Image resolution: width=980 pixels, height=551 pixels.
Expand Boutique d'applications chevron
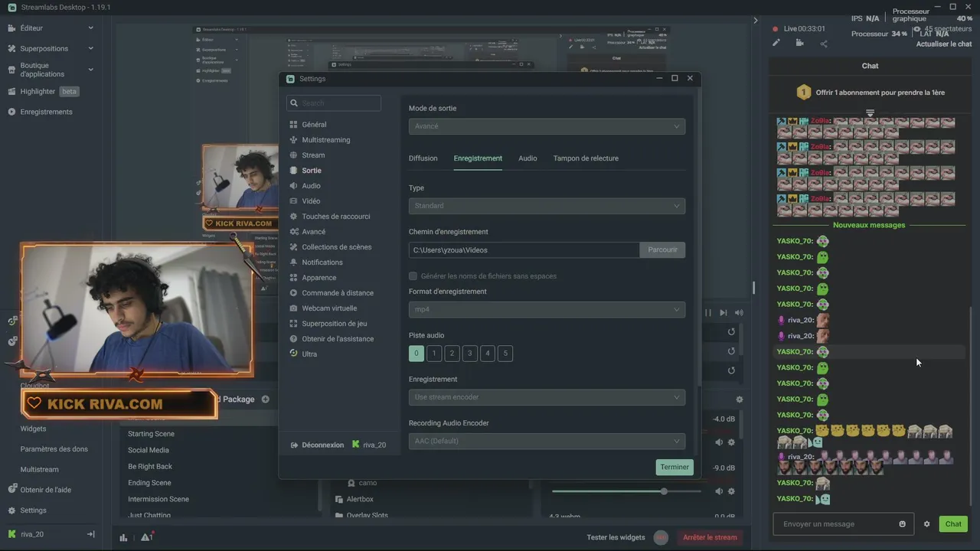[90, 70]
